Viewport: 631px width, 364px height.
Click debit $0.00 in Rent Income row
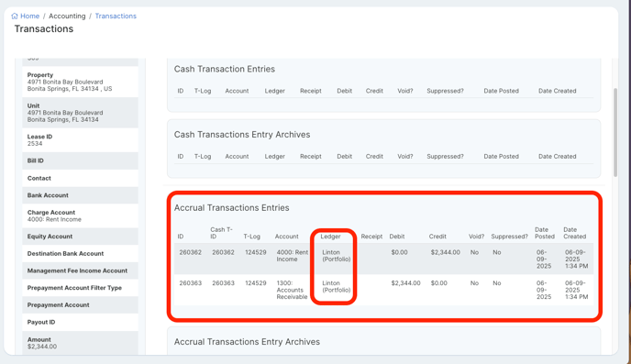399,252
